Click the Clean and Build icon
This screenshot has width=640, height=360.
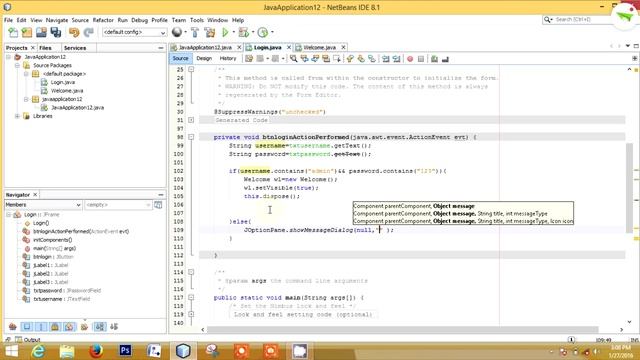click(x=210, y=32)
